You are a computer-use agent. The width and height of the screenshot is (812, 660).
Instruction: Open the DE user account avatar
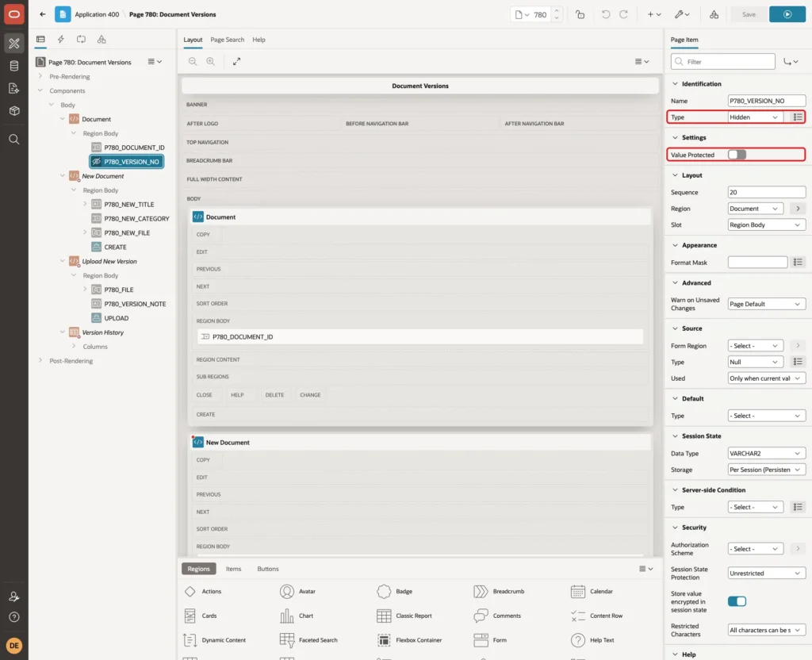[x=14, y=646]
